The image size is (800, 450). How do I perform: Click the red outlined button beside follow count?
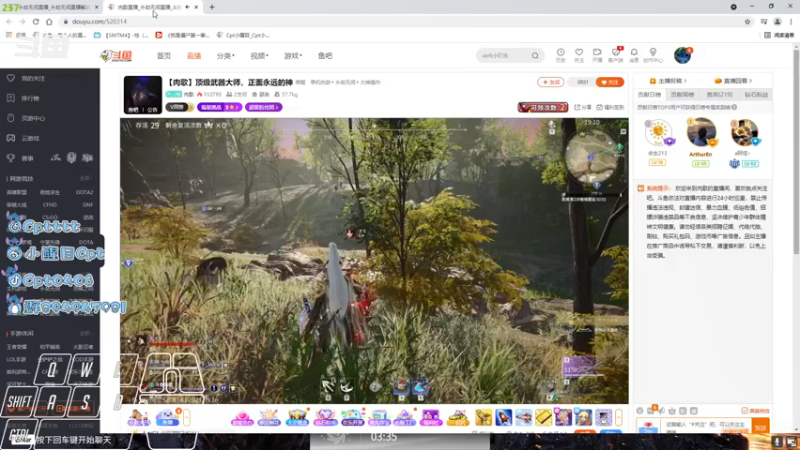[551, 82]
